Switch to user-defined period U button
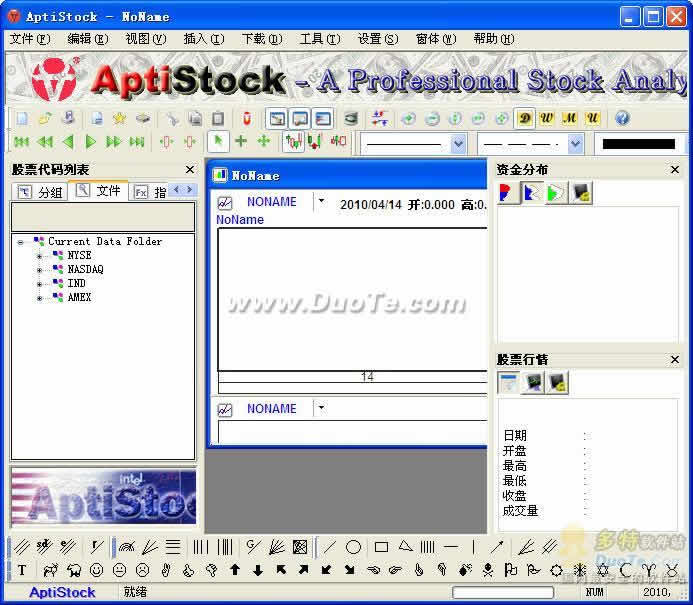 click(x=592, y=118)
